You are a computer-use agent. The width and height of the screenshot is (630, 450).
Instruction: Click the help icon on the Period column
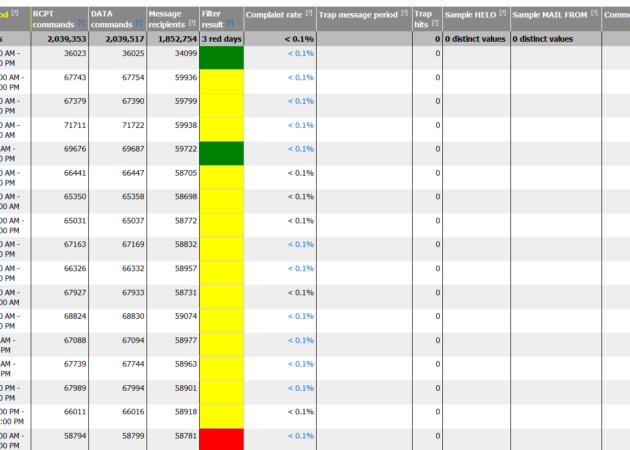point(15,13)
